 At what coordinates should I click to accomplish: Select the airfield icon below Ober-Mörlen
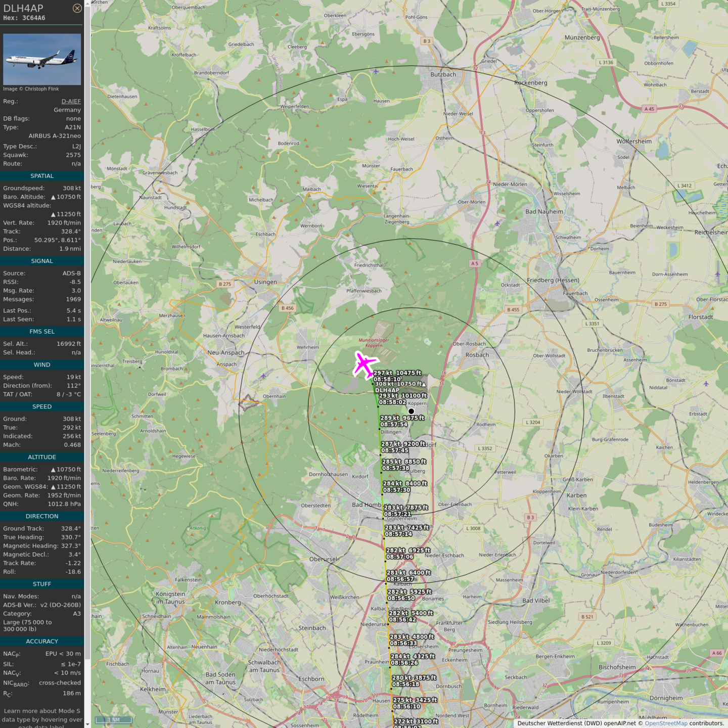[497, 223]
